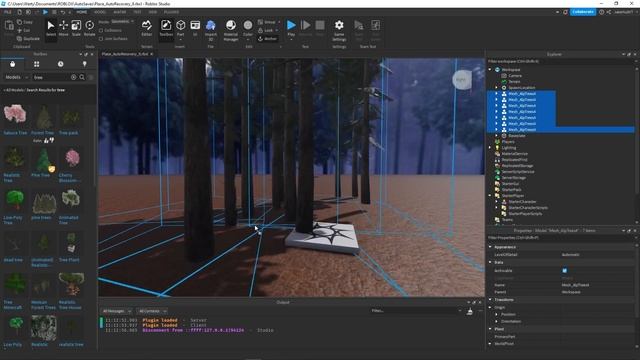Open the Terrain Editor

pyautogui.click(x=147, y=28)
